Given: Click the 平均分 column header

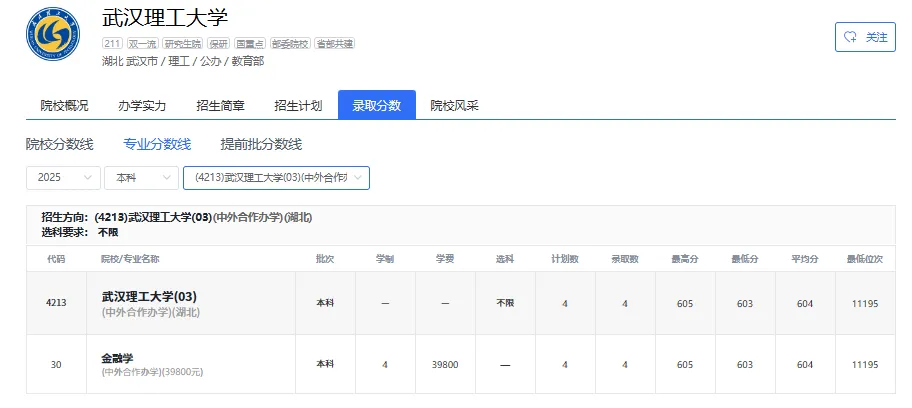Looking at the screenshot, I should pyautogui.click(x=805, y=259).
